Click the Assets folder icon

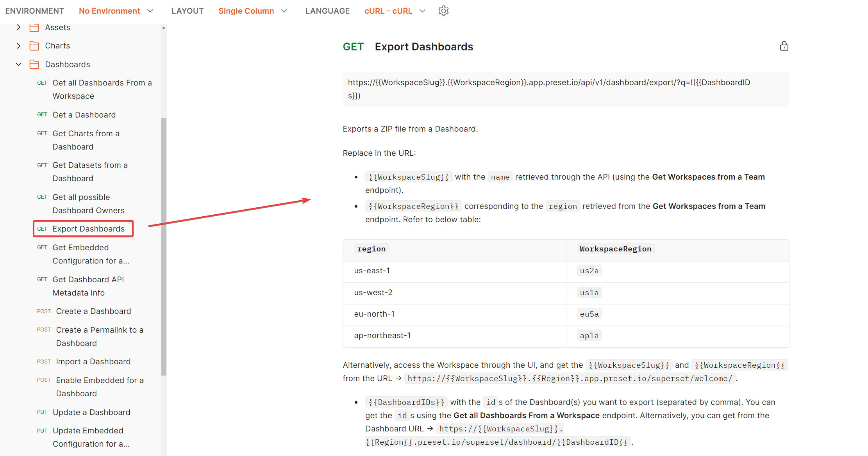click(x=34, y=27)
